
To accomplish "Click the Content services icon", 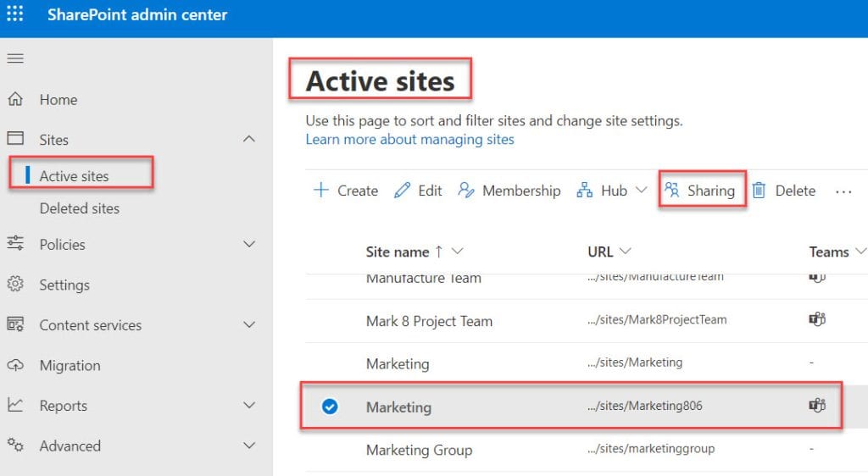I will pyautogui.click(x=15, y=324).
